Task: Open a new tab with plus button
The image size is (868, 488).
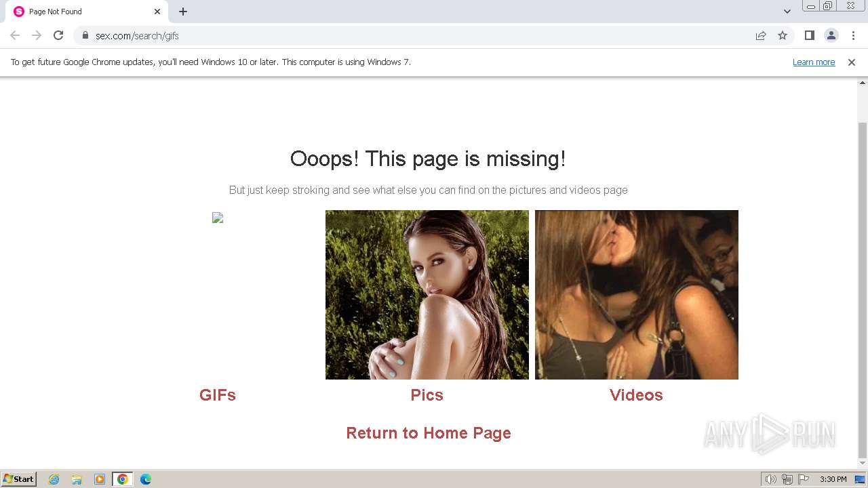Action: [x=183, y=12]
